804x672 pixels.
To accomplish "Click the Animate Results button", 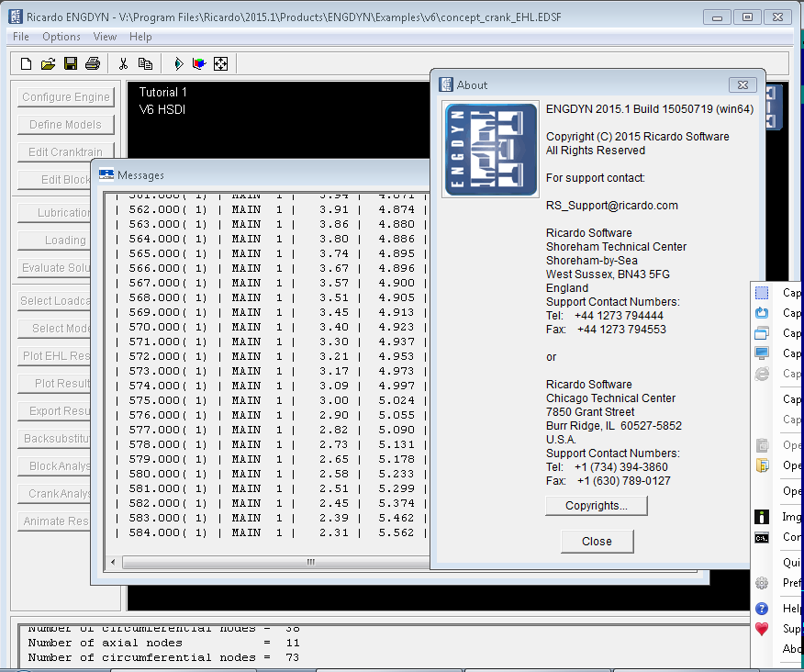I will click(54, 521).
